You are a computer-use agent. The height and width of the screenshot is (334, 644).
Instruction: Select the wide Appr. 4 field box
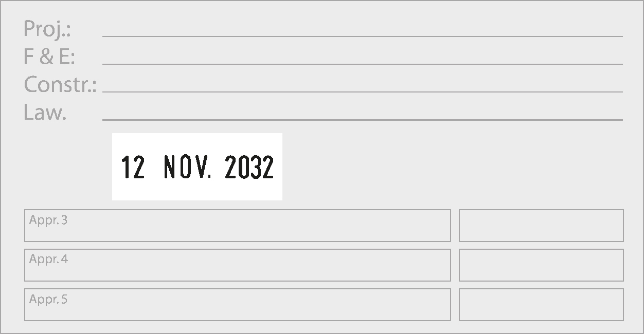point(238,265)
